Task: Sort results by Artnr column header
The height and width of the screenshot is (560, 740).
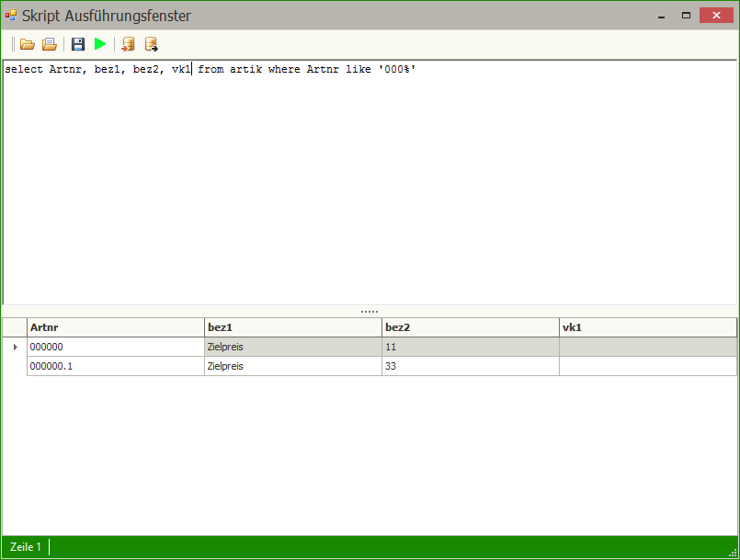Action: [115, 327]
